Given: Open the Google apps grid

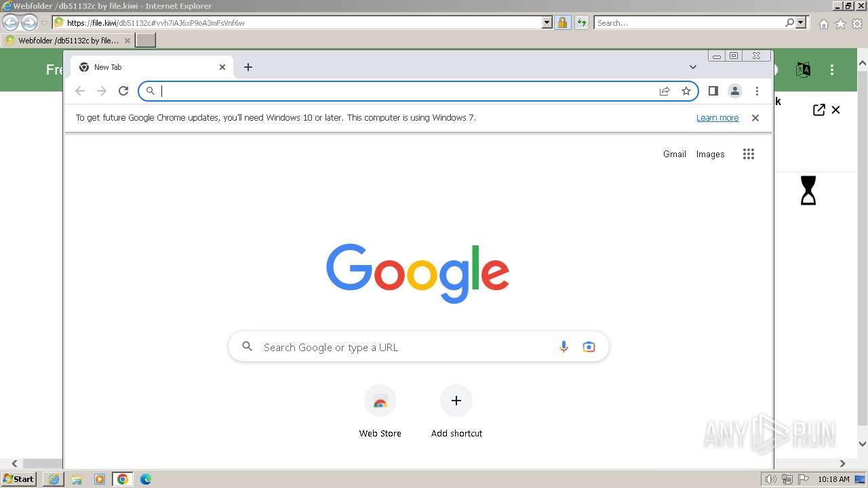Looking at the screenshot, I should (x=749, y=154).
